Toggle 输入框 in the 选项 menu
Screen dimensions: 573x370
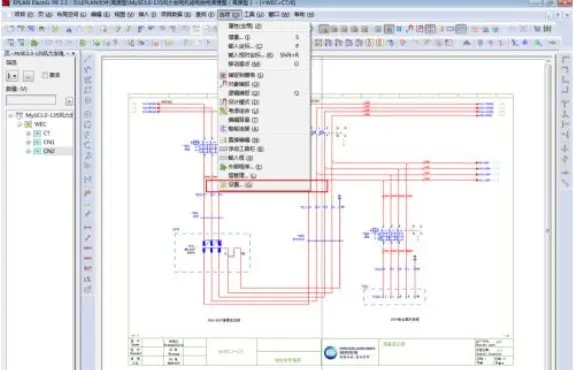265,158
